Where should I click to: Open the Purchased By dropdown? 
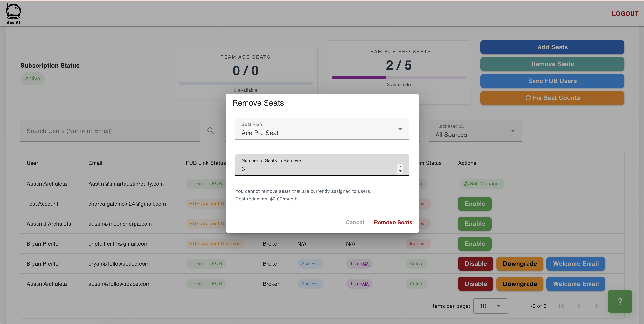(x=475, y=131)
